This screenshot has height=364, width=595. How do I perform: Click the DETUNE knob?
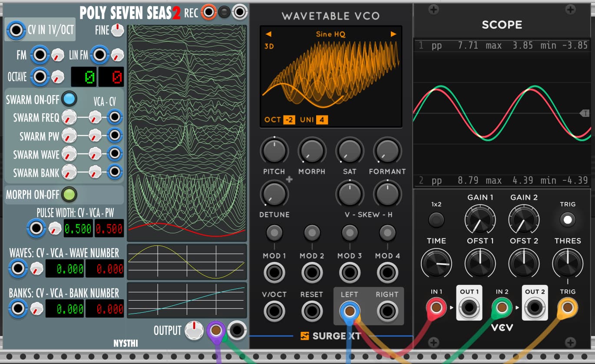[x=274, y=194]
